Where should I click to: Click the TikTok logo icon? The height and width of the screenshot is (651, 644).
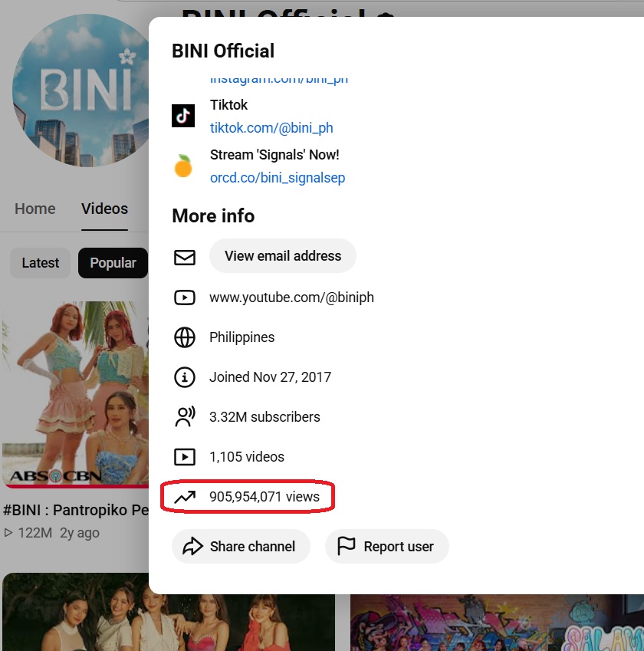click(183, 116)
